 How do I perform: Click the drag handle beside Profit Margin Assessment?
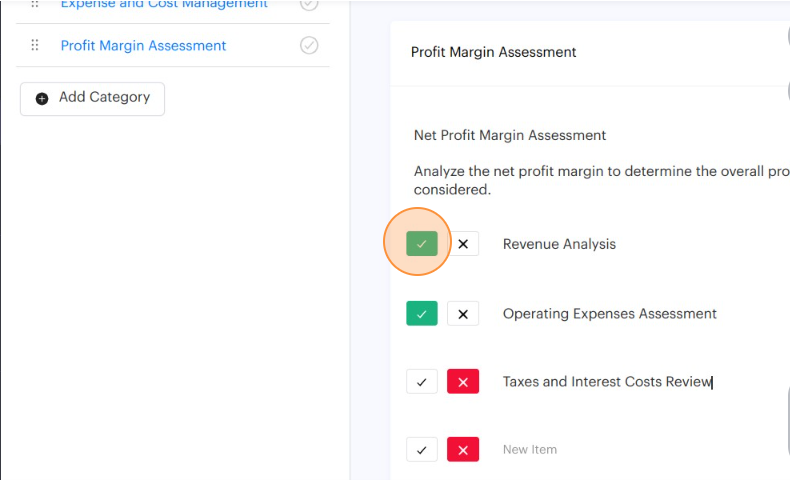[x=35, y=45]
